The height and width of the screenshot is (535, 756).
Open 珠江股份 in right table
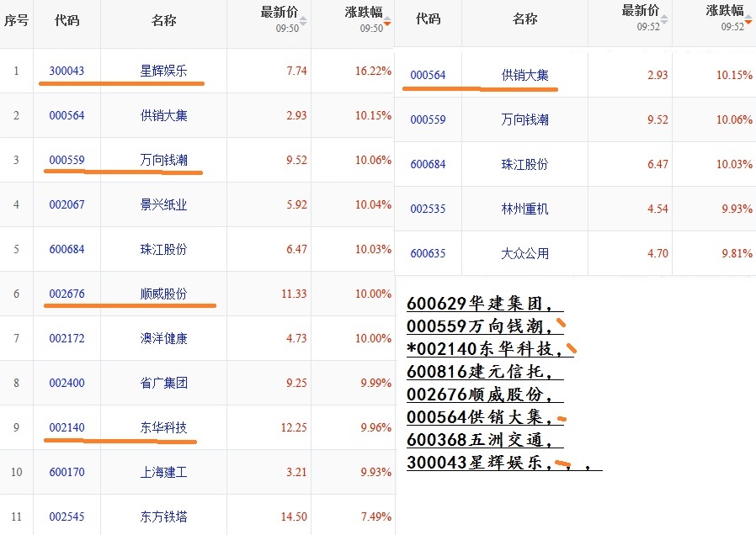[524, 165]
